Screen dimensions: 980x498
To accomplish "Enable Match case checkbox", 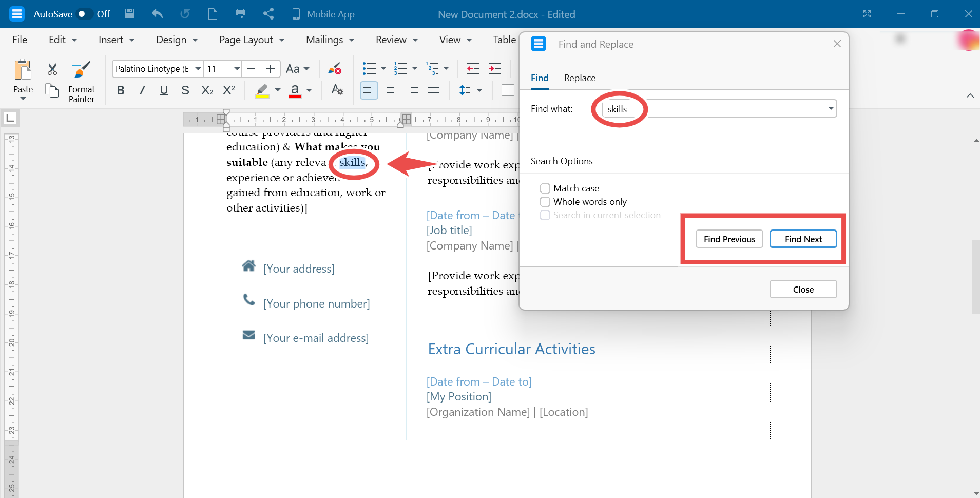I will pos(545,188).
